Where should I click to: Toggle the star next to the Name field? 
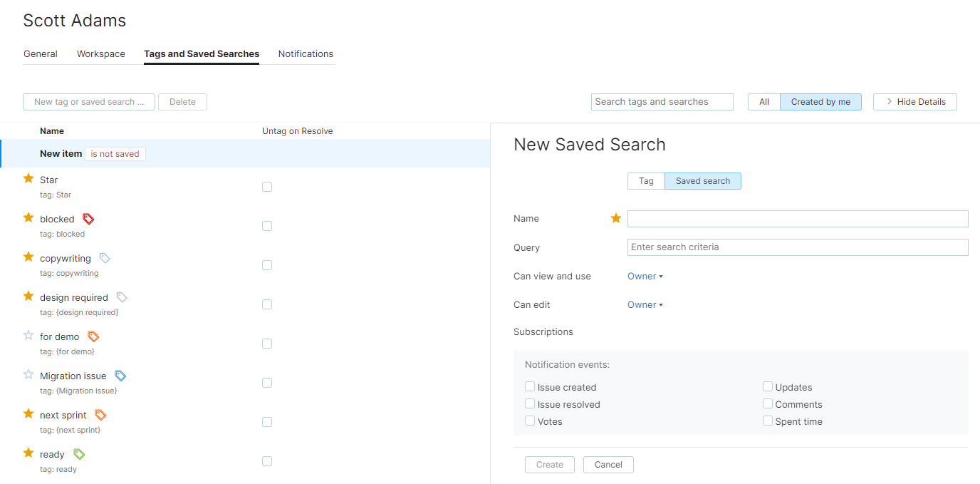click(x=616, y=218)
